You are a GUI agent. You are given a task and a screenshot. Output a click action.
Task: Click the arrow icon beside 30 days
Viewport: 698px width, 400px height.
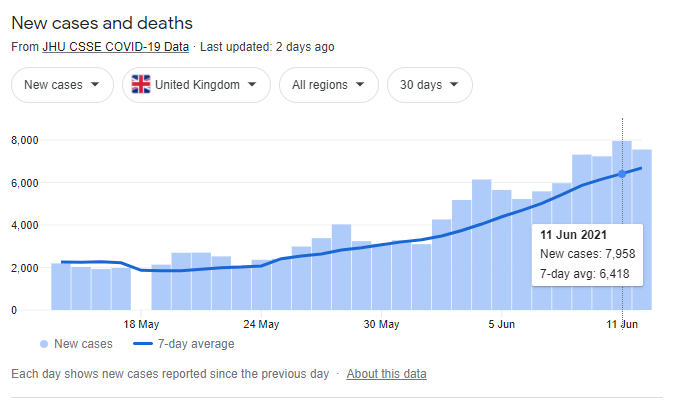pos(456,85)
